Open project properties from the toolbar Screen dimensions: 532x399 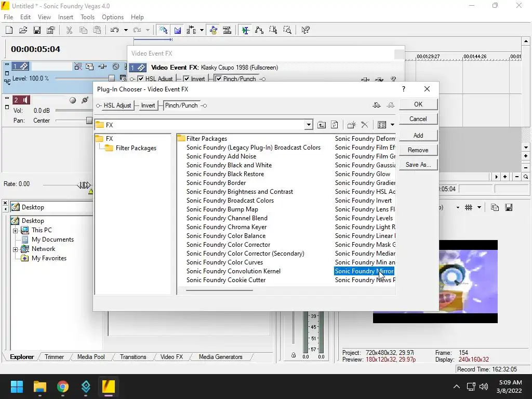[x=51, y=30]
